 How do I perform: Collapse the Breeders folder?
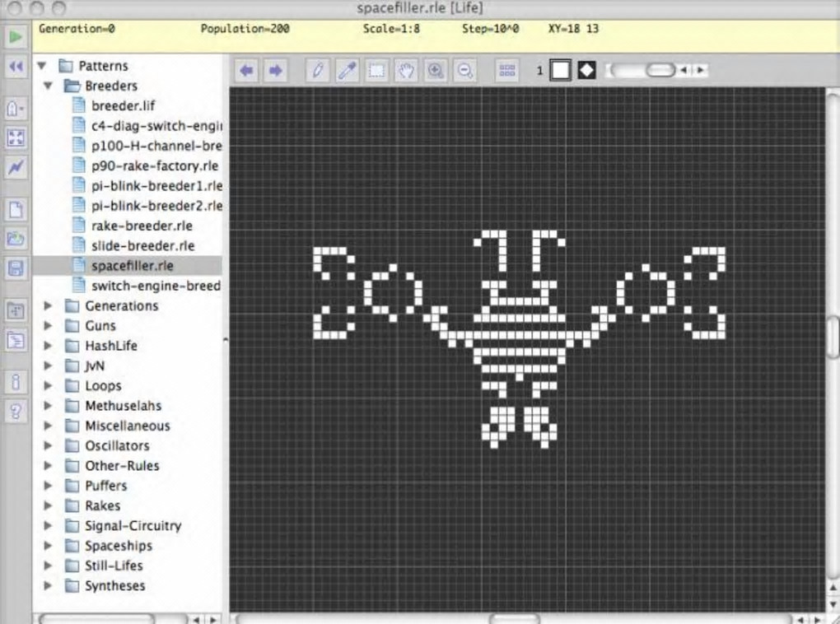(49, 86)
